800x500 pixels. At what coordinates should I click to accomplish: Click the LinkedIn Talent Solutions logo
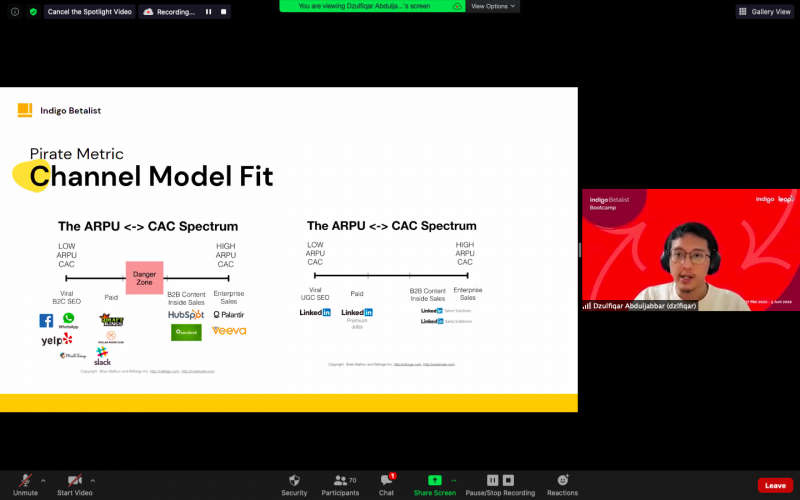point(446,311)
